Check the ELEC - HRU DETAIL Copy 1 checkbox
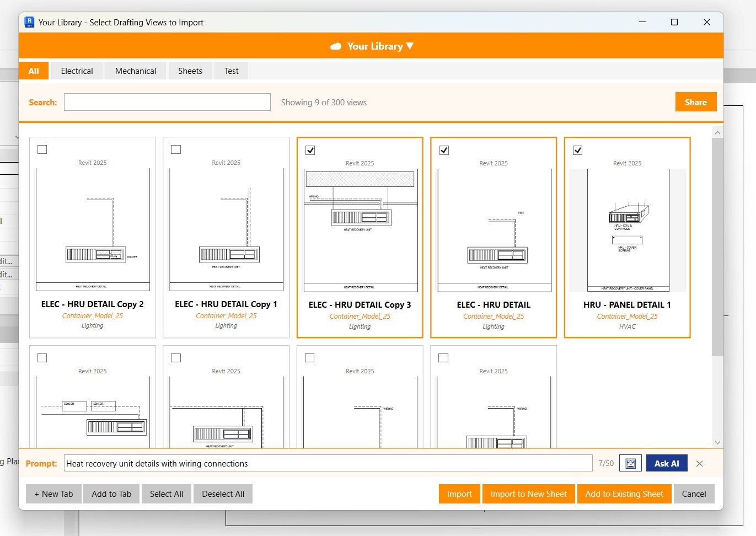Screen dimensions: 756x536 pos(176,149)
